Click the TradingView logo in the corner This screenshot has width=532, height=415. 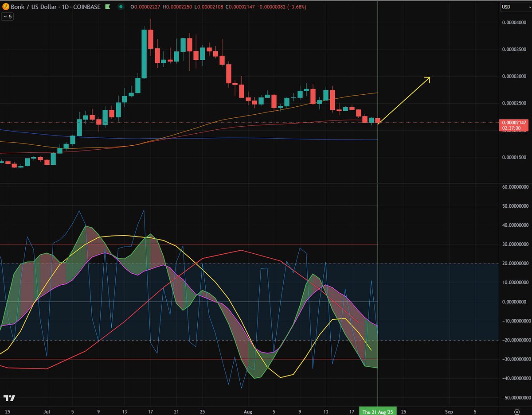9,398
